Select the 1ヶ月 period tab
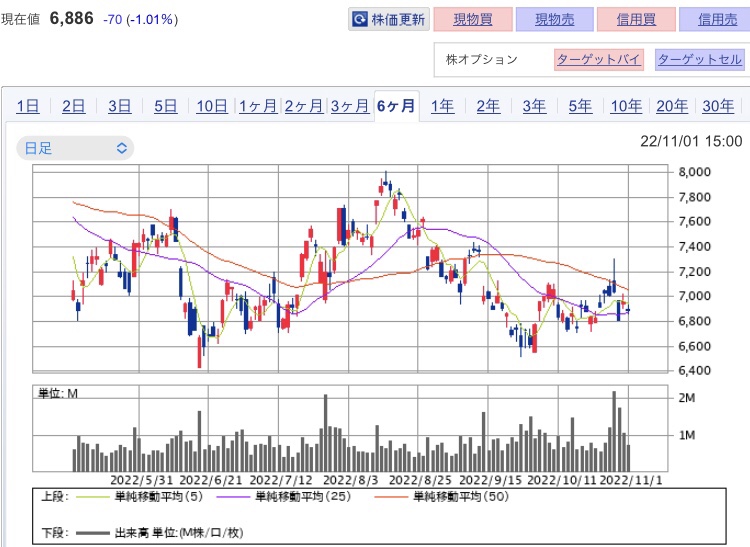Viewport: 750px width, 547px height. point(257,106)
